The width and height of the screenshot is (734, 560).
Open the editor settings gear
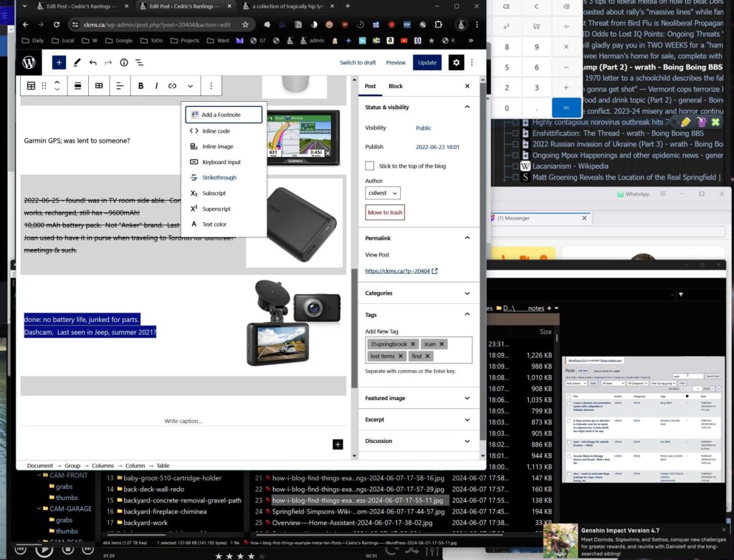coord(456,62)
